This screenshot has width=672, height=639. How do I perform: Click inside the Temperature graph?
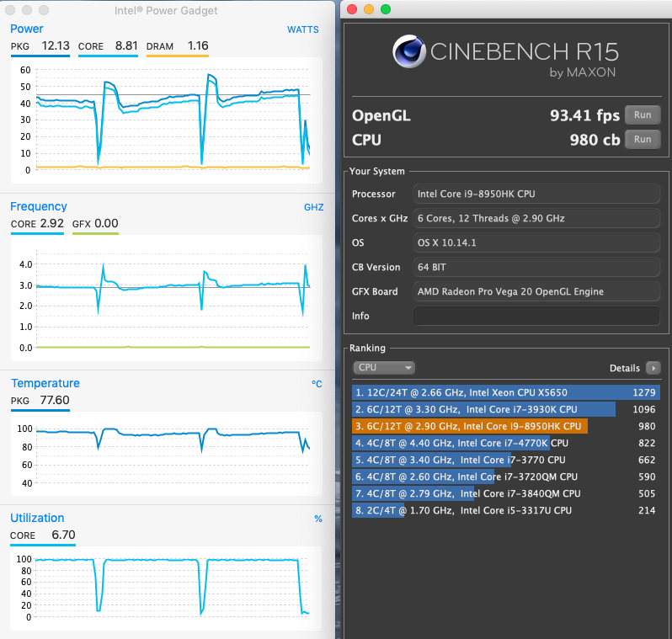coord(166,454)
